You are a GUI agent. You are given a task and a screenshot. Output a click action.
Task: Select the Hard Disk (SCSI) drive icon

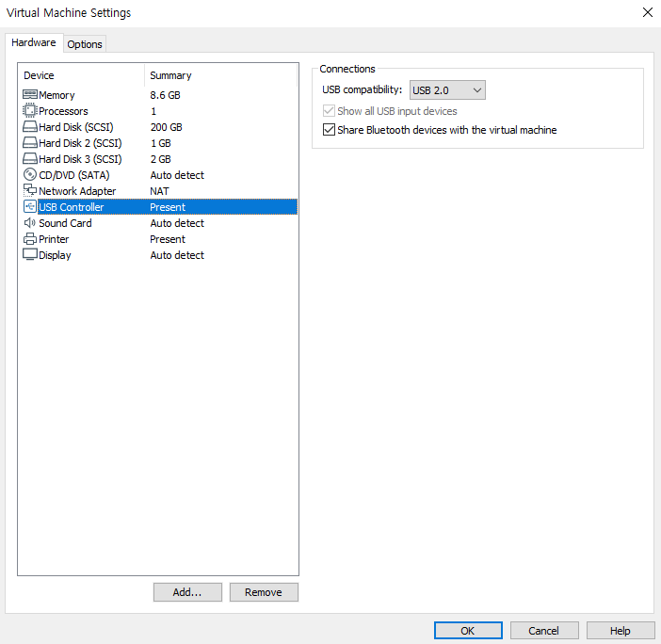(x=30, y=126)
